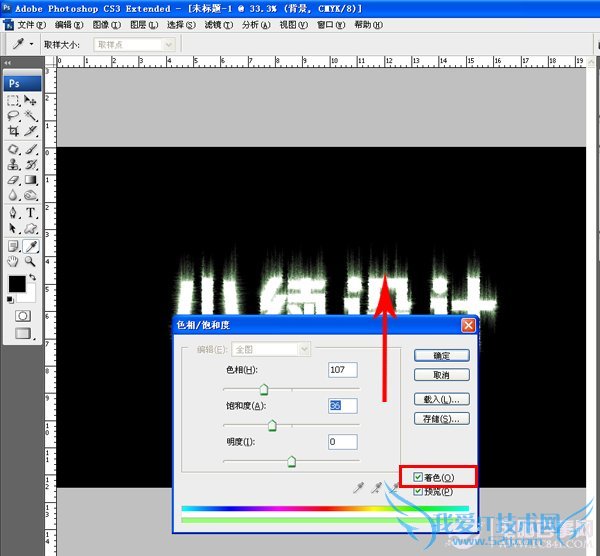Swap foreground and background colors
The image size is (600, 556).
[x=32, y=277]
